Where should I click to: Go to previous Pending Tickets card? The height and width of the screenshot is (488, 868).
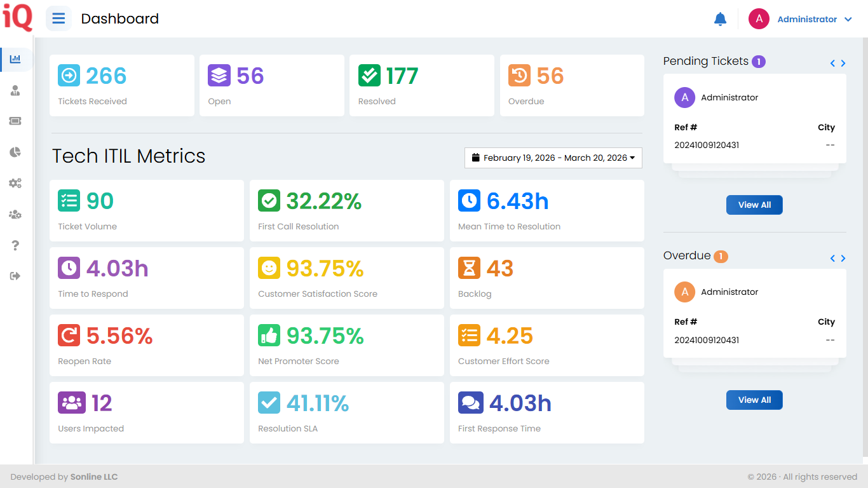pyautogui.click(x=832, y=64)
